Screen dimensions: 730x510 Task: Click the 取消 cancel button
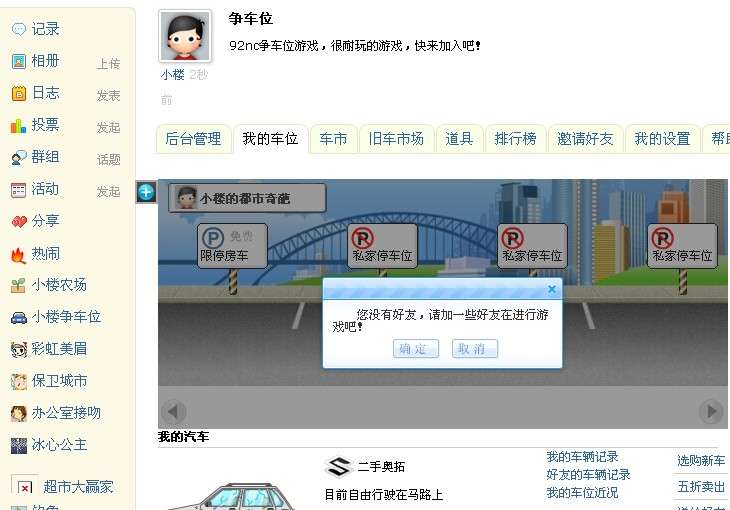(x=474, y=348)
